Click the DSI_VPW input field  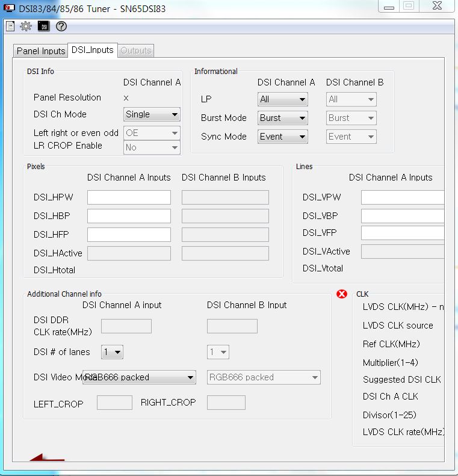pos(403,197)
